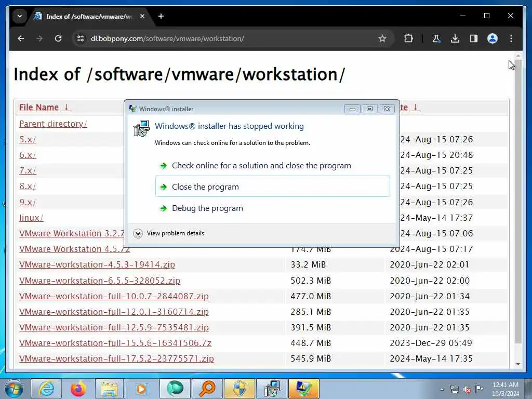Download VMware-workstation-6.5.5-328052.zip
The height and width of the screenshot is (399, 532).
[x=99, y=281]
